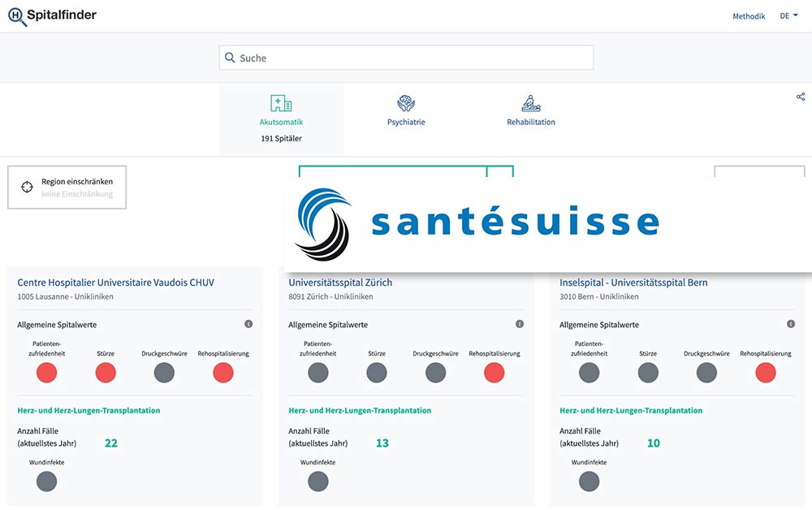This screenshot has width=812, height=510.
Task: Click CHUV Patientenzufriedenheit red indicator
Action: [46, 373]
